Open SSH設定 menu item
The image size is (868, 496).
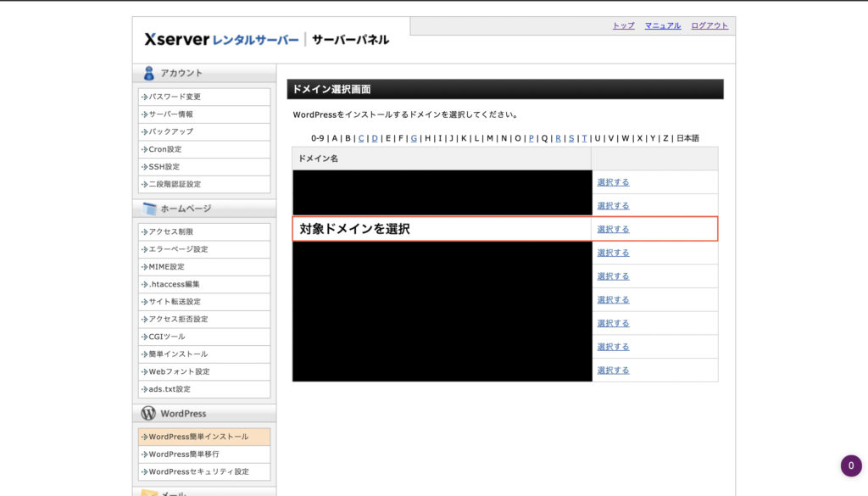(x=204, y=167)
